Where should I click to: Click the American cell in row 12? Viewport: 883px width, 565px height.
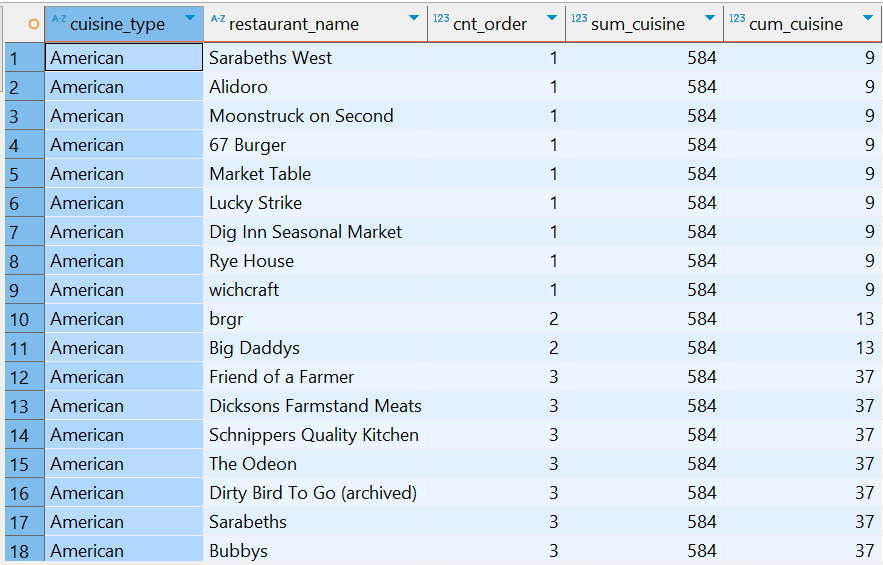point(124,377)
